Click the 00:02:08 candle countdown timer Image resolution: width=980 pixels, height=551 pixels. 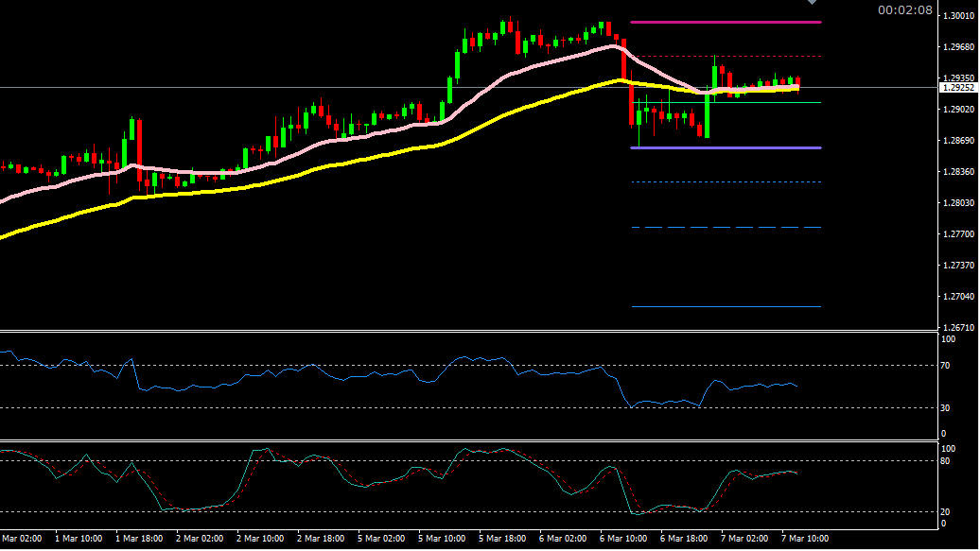click(904, 10)
